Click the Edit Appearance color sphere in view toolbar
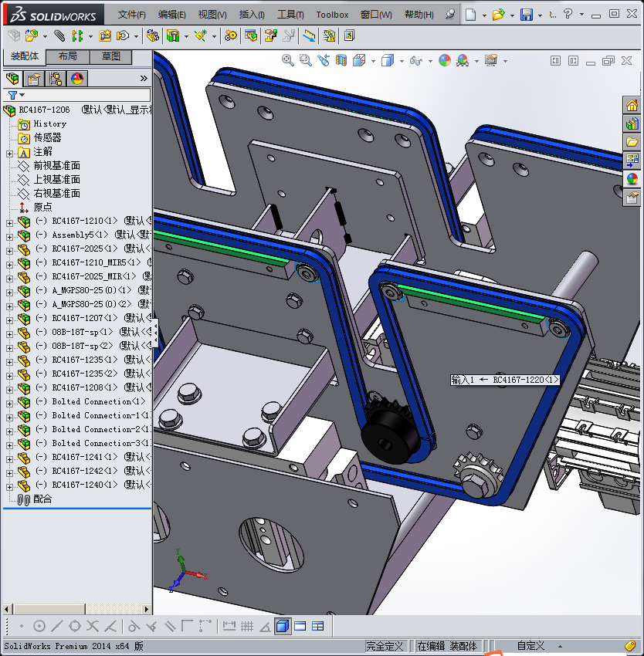Image resolution: width=644 pixels, height=656 pixels. [444, 60]
